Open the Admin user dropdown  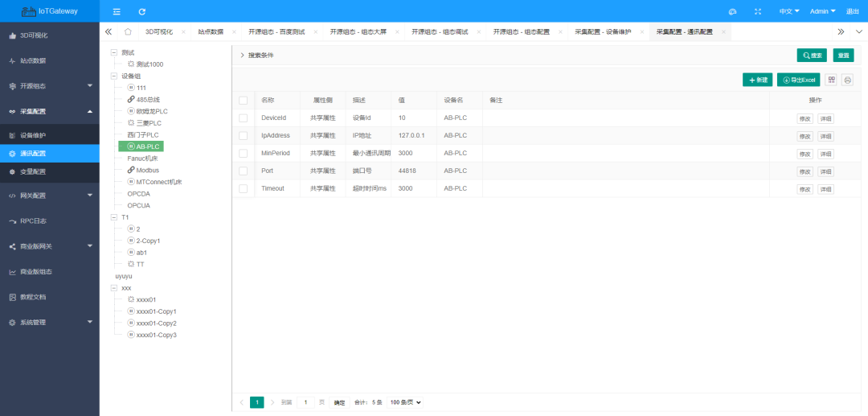pos(822,11)
